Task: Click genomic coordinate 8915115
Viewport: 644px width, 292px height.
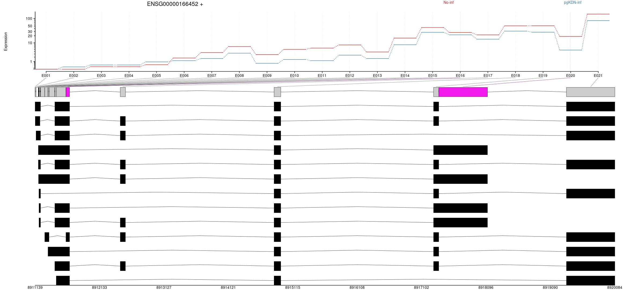Action: click(x=293, y=287)
